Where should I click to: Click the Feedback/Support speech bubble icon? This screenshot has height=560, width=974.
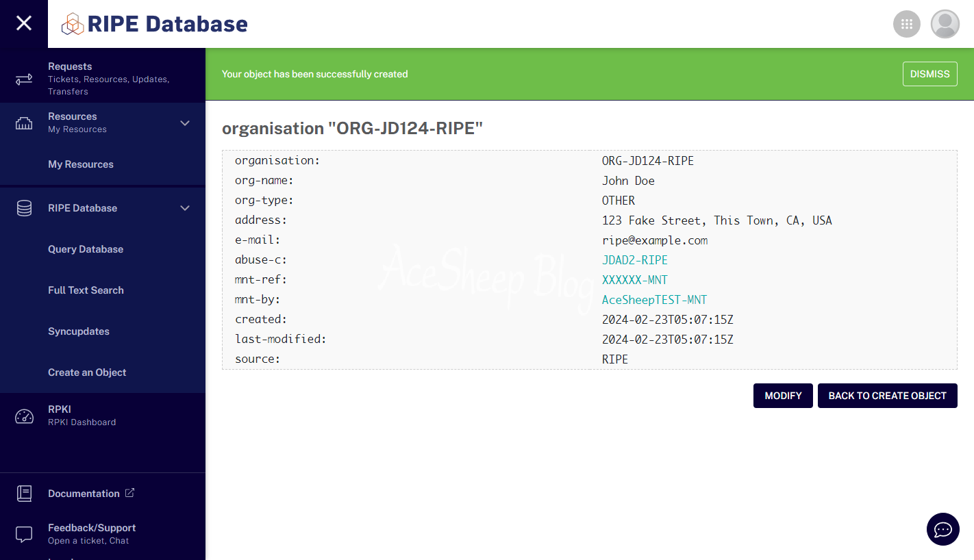(24, 535)
